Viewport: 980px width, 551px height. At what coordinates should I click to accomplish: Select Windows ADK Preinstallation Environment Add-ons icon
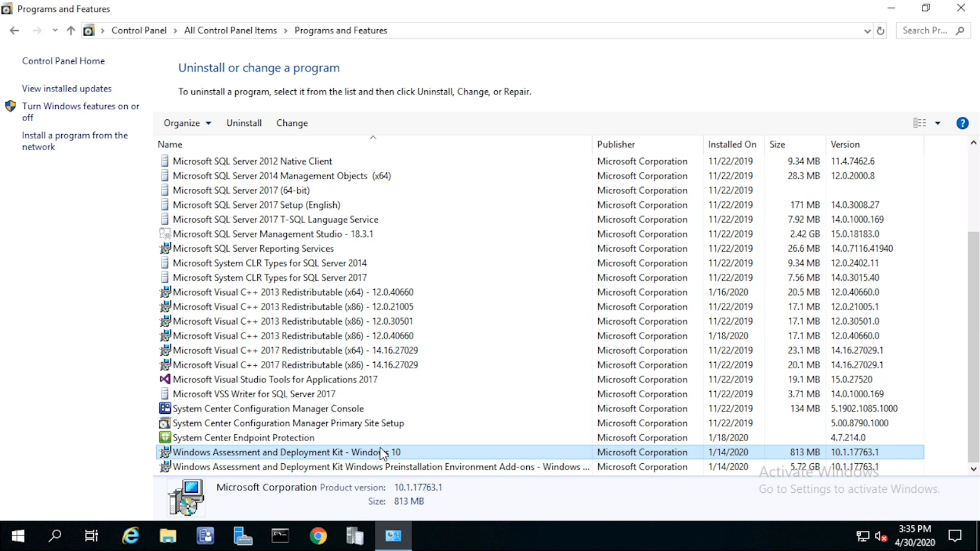pyautogui.click(x=165, y=467)
